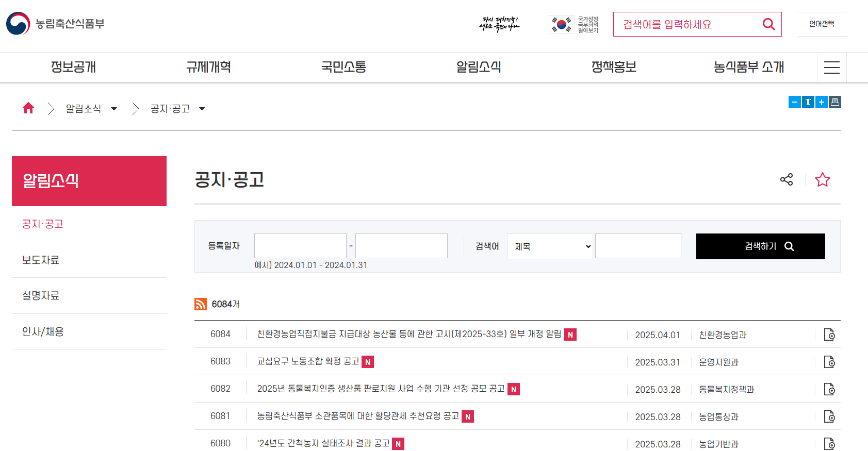The width and height of the screenshot is (868, 451).
Task: Open the 할당관세 추천요령 공고 post
Action: 358,416
